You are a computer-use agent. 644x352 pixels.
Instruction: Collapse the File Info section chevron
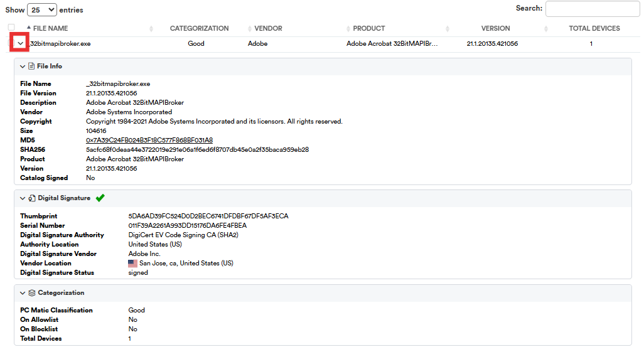(x=23, y=66)
